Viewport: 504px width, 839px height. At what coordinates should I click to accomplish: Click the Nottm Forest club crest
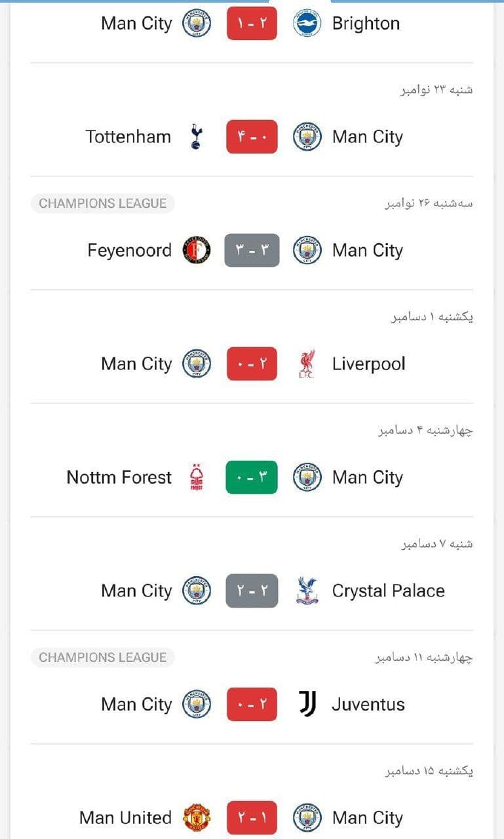pos(196,477)
